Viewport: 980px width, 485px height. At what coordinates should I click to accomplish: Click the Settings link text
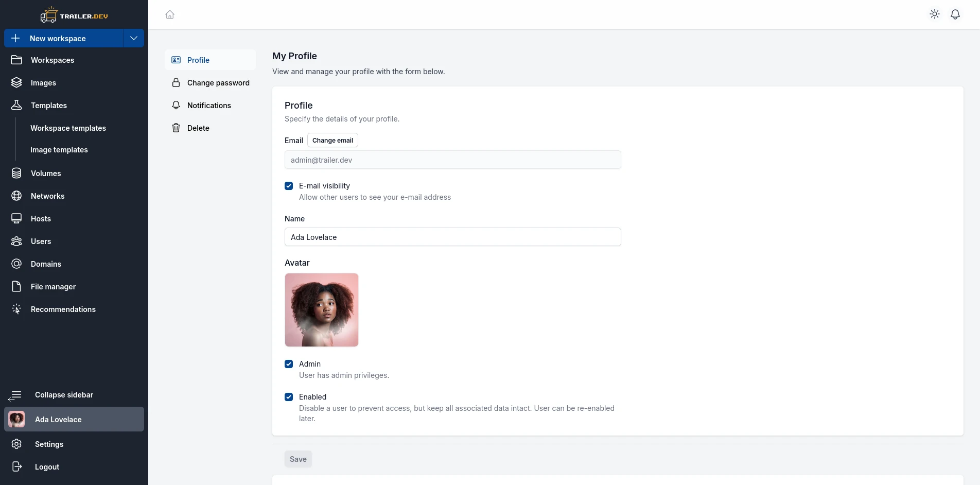(49, 444)
